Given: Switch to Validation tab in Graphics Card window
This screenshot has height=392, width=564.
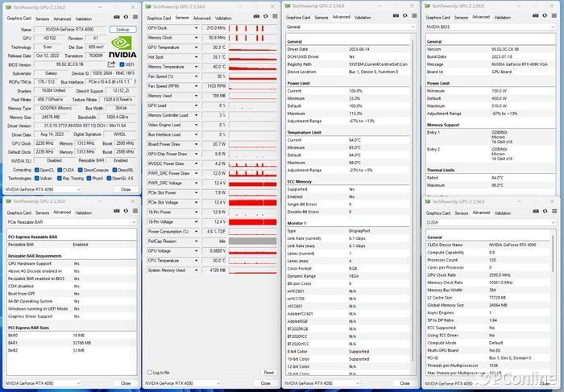Looking at the screenshot, I should 84,19.
